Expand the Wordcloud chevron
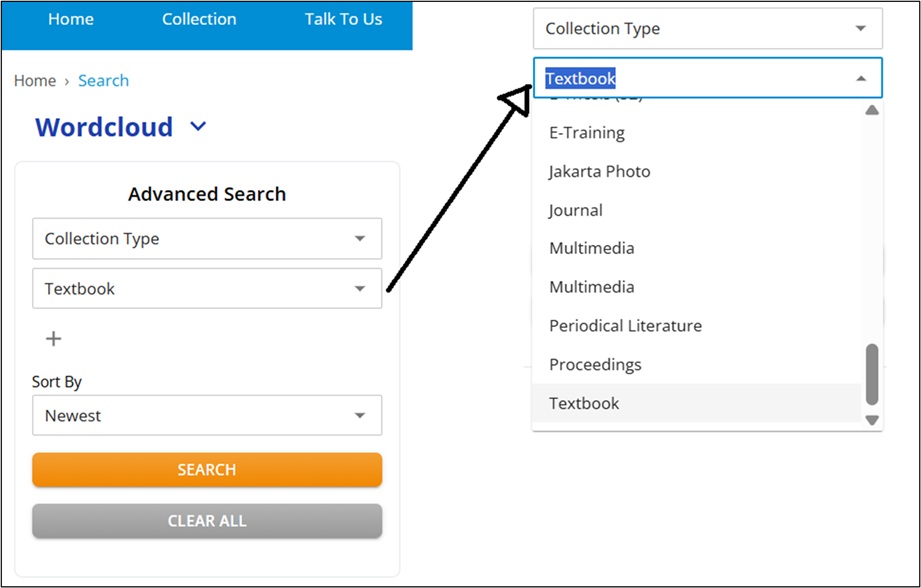 (198, 127)
